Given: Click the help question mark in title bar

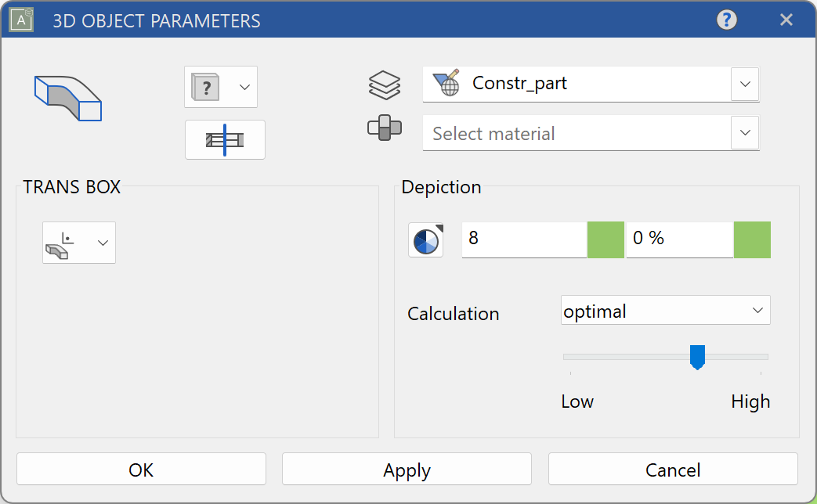Looking at the screenshot, I should [726, 20].
